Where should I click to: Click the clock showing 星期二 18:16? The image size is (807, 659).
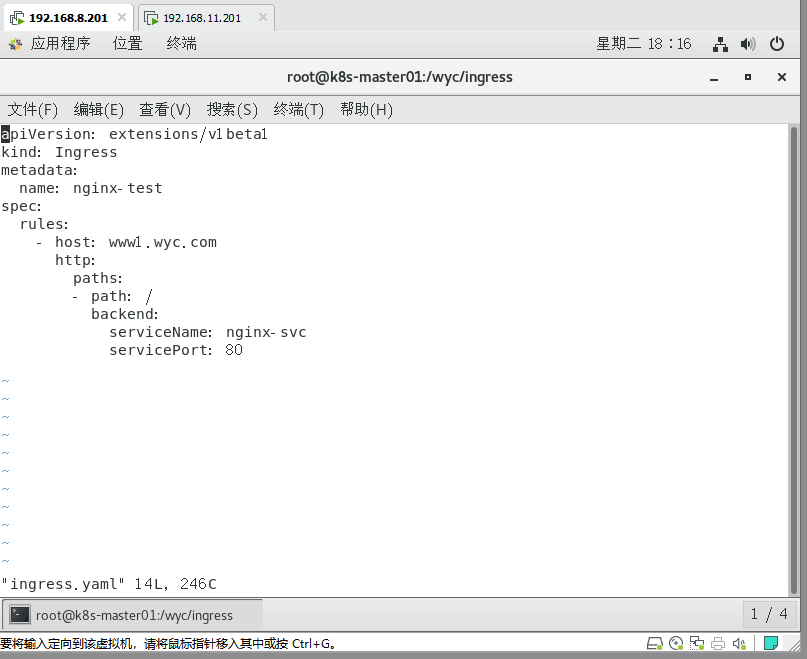(x=643, y=44)
